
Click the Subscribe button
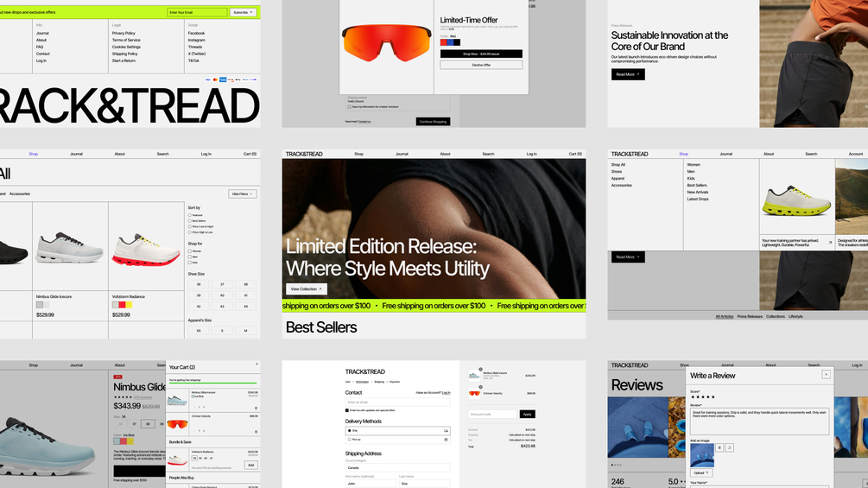(x=243, y=12)
